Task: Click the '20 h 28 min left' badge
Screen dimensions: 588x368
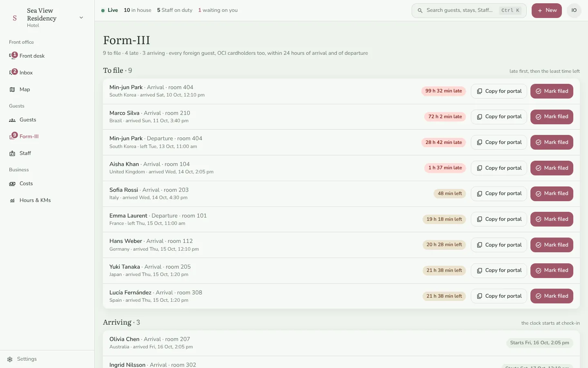Action: point(444,245)
